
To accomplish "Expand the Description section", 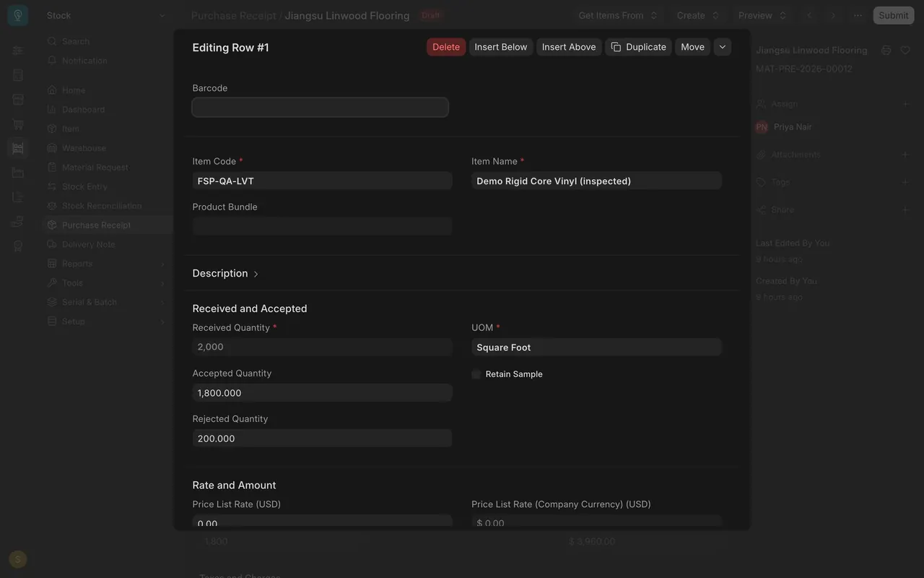I will point(225,273).
